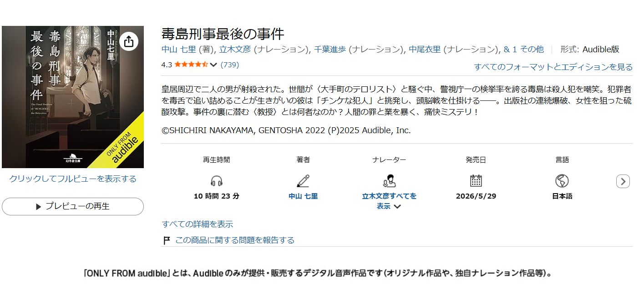Expand the rating breakdown chevron
This screenshot has height=284, width=644.
[x=213, y=65]
